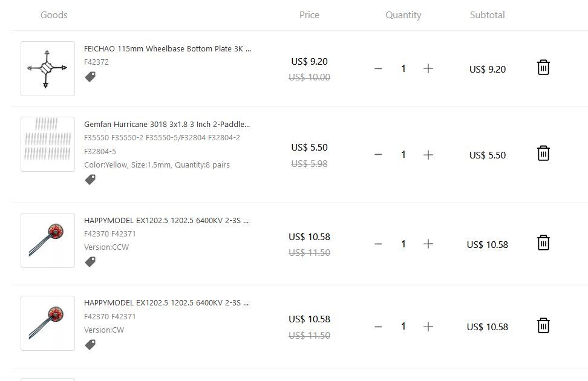Click tag icon under Version:CW motor
Screen dimensions: 588x381
click(x=90, y=344)
